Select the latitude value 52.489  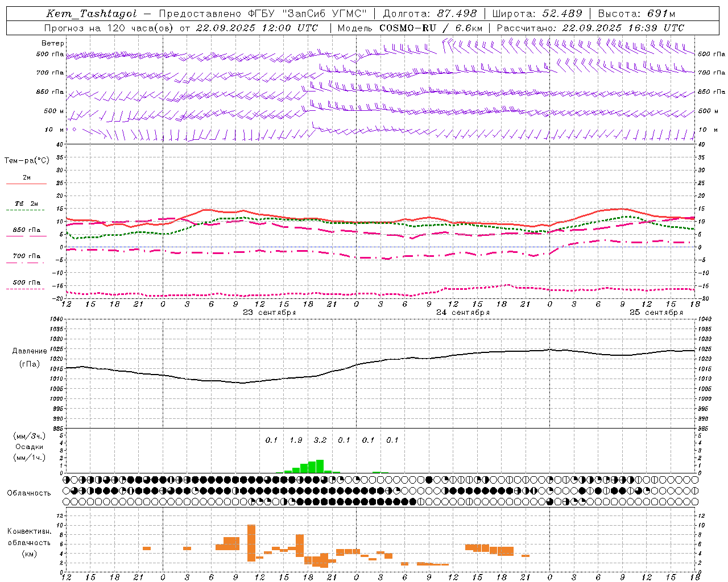[x=562, y=14]
